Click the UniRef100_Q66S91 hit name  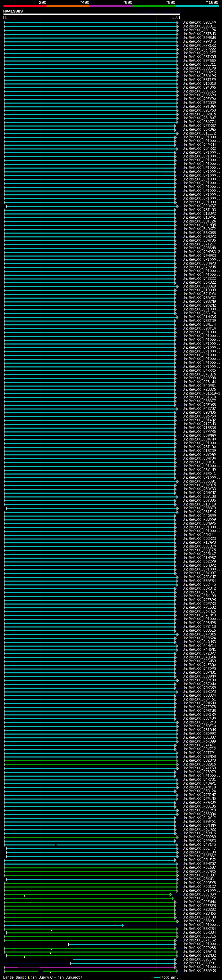click(x=199, y=481)
